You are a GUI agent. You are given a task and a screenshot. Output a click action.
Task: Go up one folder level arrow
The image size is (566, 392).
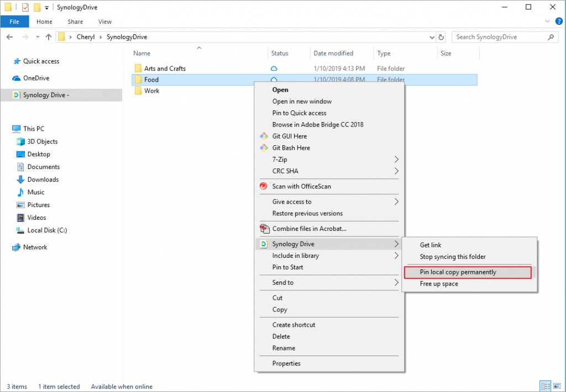click(x=49, y=37)
